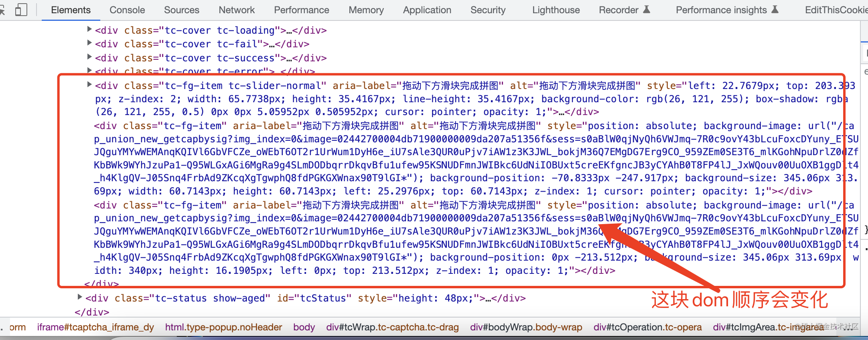Screen dimensions: 868x340
Task: Expand the tc-cover tc-loading div
Action: 89,29
